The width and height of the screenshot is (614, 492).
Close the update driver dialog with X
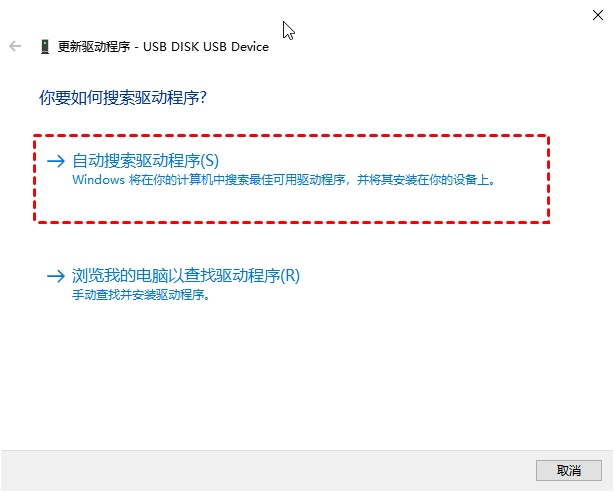click(x=598, y=15)
